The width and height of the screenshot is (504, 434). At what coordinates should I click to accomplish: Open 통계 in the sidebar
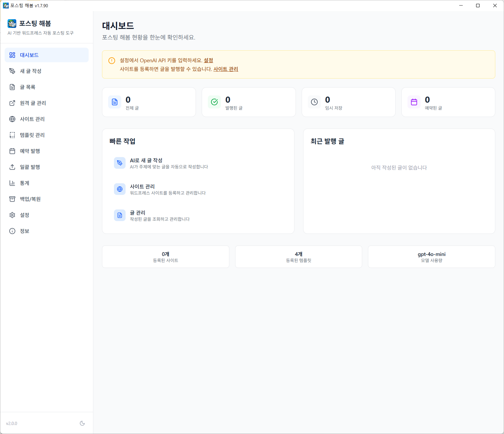(x=25, y=183)
